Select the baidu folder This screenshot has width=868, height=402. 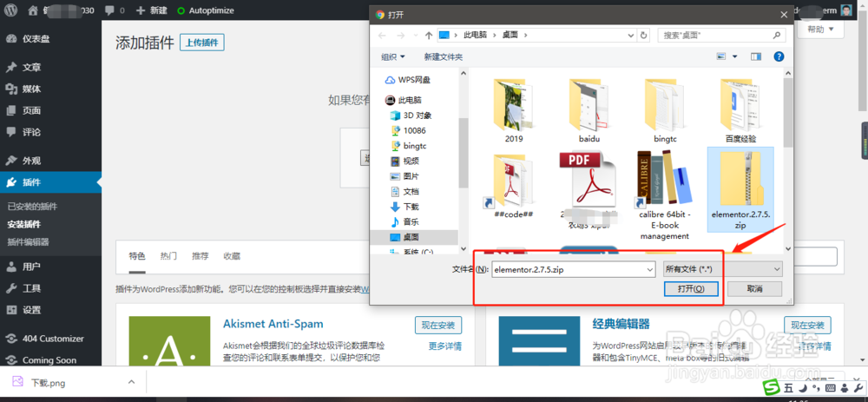[x=589, y=110]
